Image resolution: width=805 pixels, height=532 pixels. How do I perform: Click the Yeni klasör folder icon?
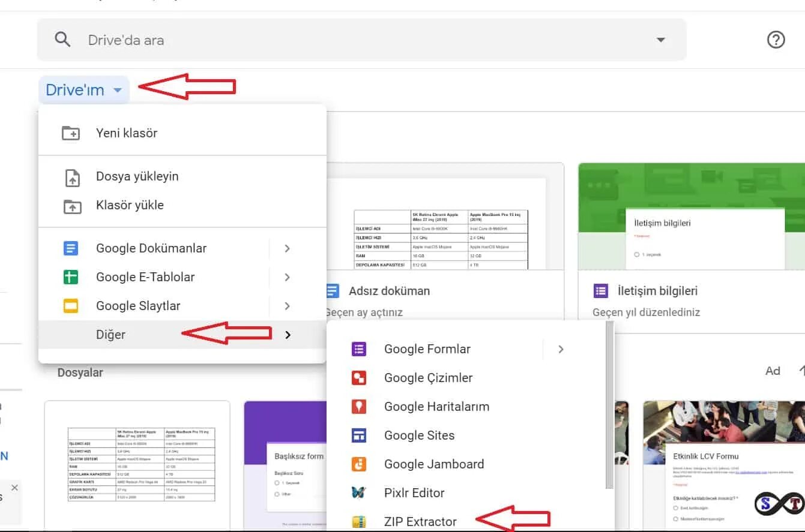pyautogui.click(x=71, y=133)
